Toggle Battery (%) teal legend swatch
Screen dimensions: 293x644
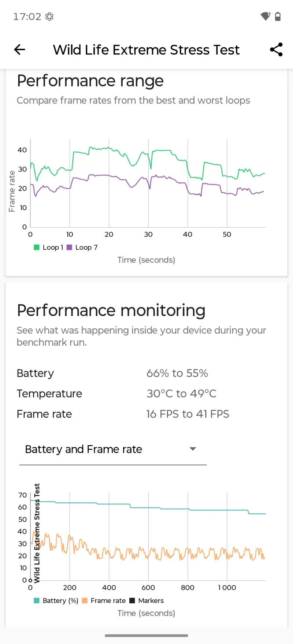[x=37, y=600]
